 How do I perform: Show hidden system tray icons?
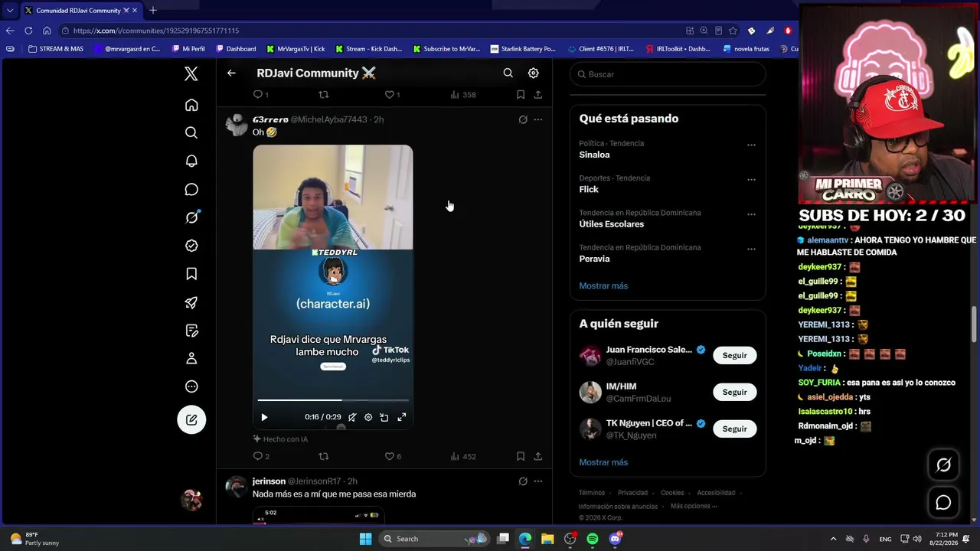point(834,539)
